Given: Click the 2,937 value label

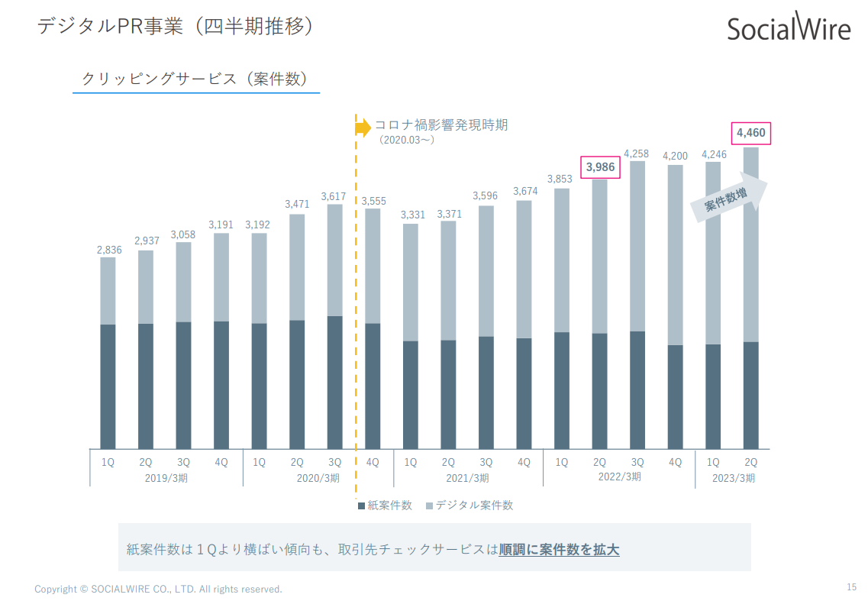Looking at the screenshot, I should coord(147,241).
